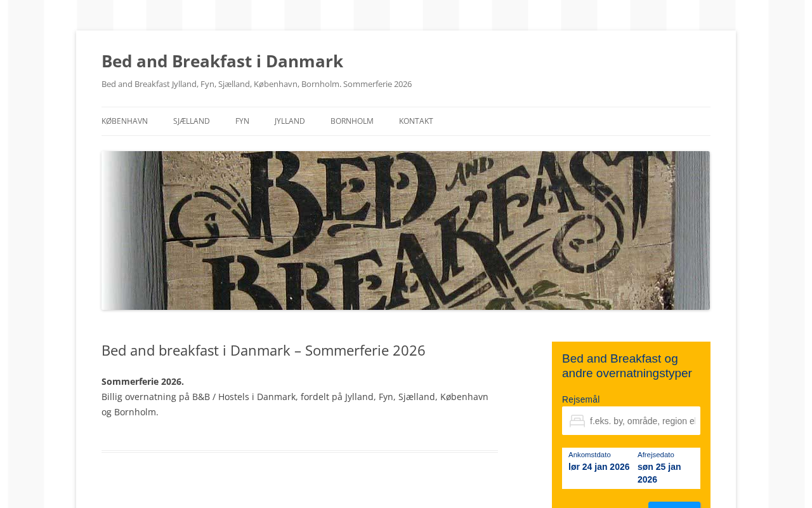Open the København menu item
Viewport: 812px width, 508px height.
pyautogui.click(x=124, y=121)
